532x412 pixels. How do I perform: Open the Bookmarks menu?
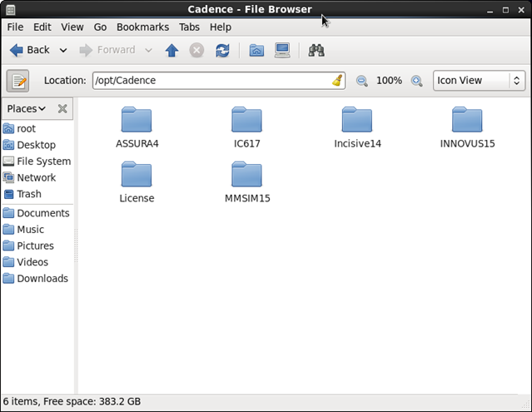143,27
